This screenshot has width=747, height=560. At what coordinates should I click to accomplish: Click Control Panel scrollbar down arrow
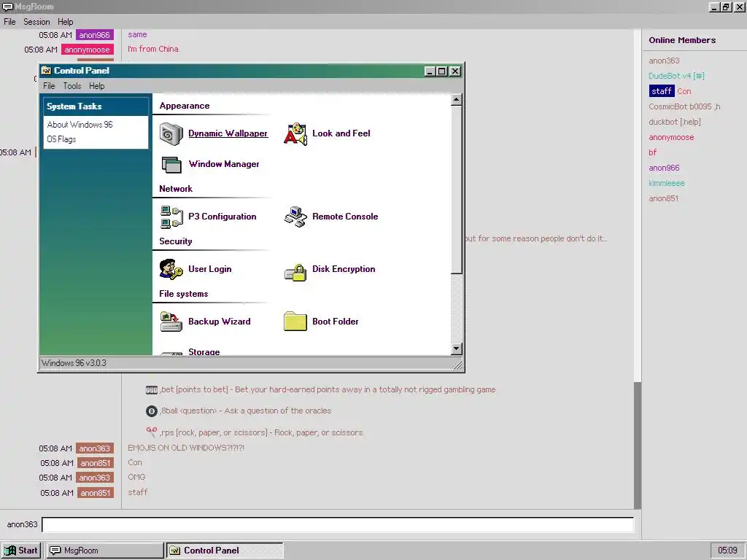tap(457, 349)
